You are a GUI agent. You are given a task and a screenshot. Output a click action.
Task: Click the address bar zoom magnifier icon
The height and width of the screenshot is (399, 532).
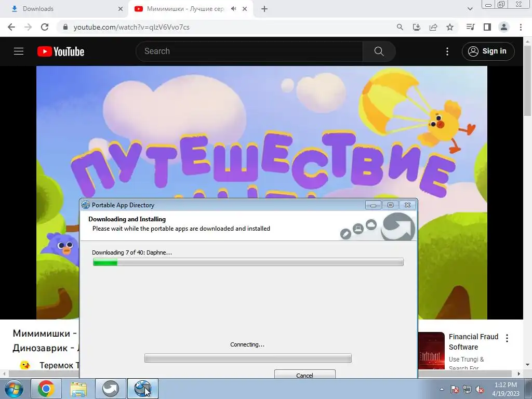point(400,27)
